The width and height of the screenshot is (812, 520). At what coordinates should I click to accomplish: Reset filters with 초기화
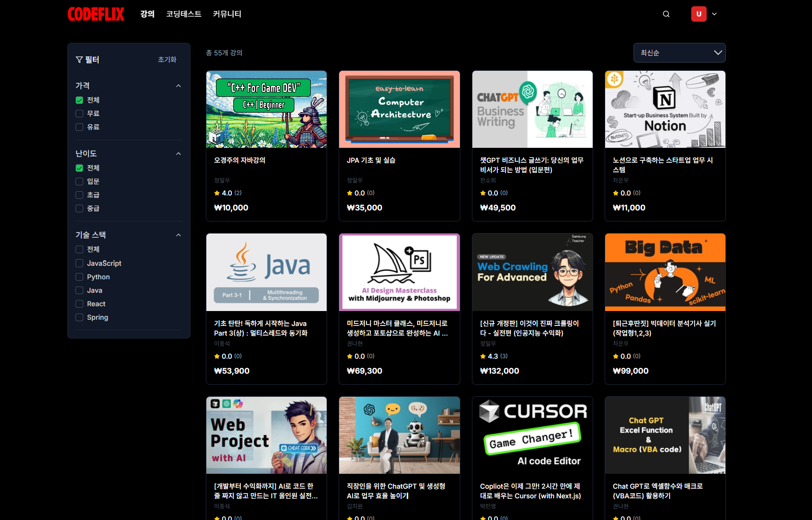pos(167,59)
